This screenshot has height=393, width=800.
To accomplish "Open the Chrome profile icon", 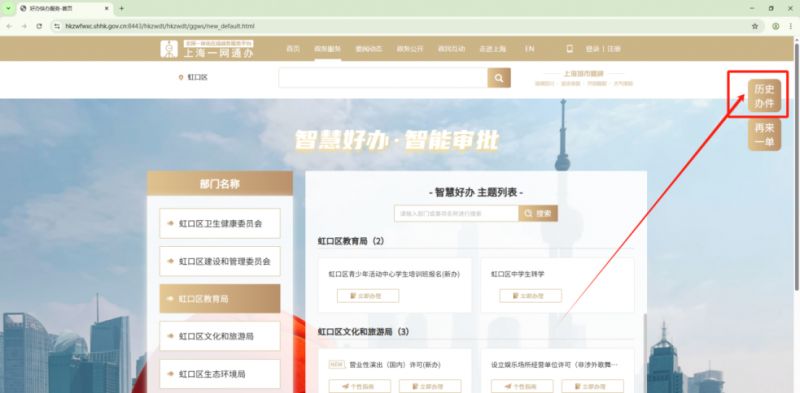I will tap(776, 26).
